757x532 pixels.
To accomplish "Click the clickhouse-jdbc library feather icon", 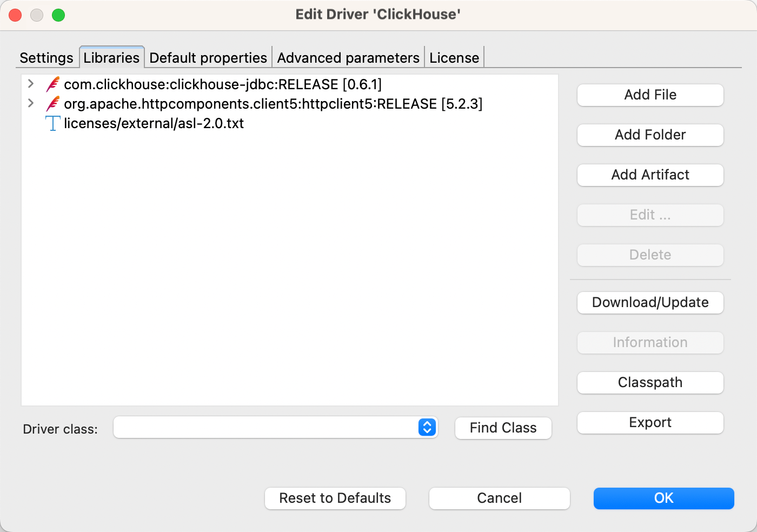I will click(x=52, y=84).
